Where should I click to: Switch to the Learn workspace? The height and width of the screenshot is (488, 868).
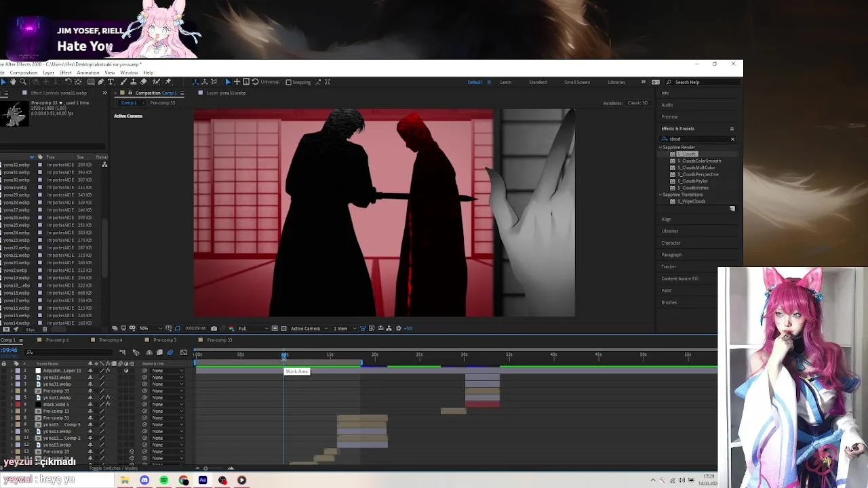[506, 82]
